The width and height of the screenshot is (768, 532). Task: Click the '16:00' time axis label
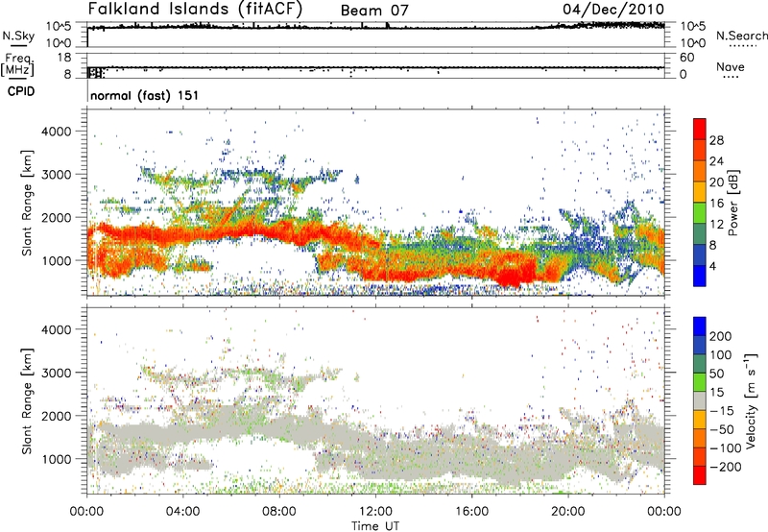click(x=471, y=512)
